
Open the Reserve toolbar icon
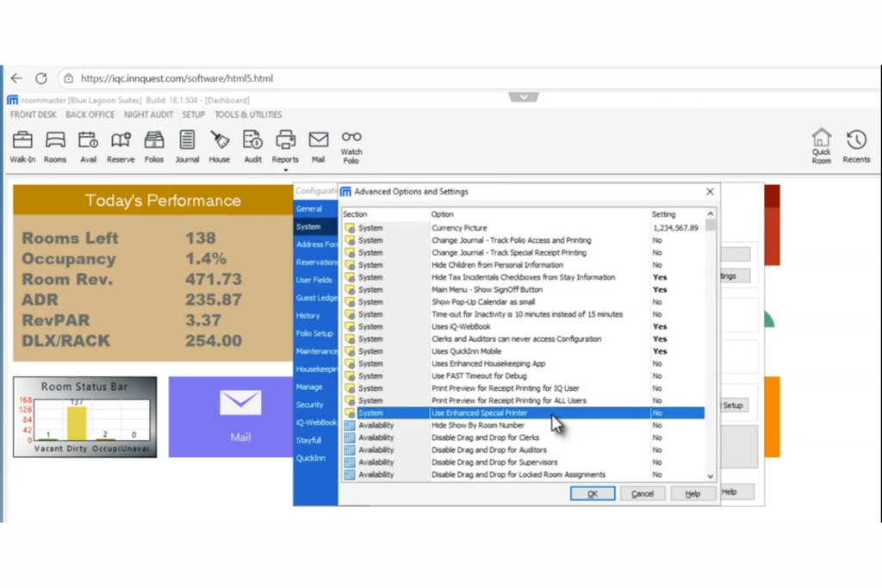tap(121, 146)
